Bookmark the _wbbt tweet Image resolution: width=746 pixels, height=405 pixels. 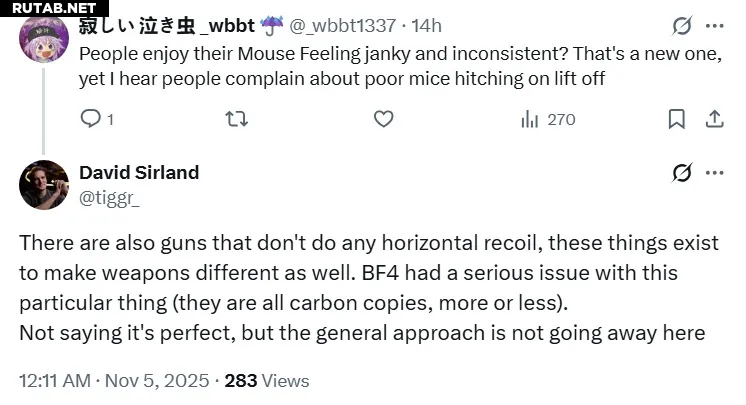pos(677,119)
